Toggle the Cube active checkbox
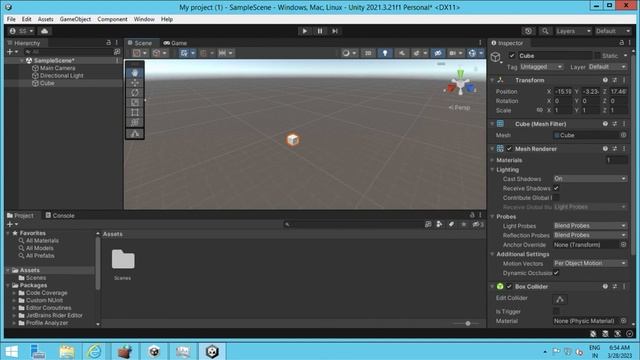The height and width of the screenshot is (360, 640). 512,56
